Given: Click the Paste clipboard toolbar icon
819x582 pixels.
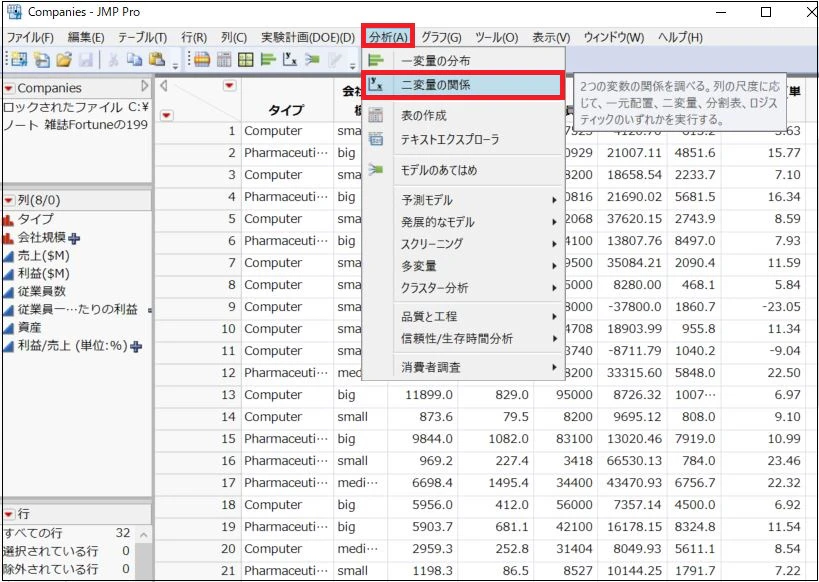Looking at the screenshot, I should click(157, 60).
